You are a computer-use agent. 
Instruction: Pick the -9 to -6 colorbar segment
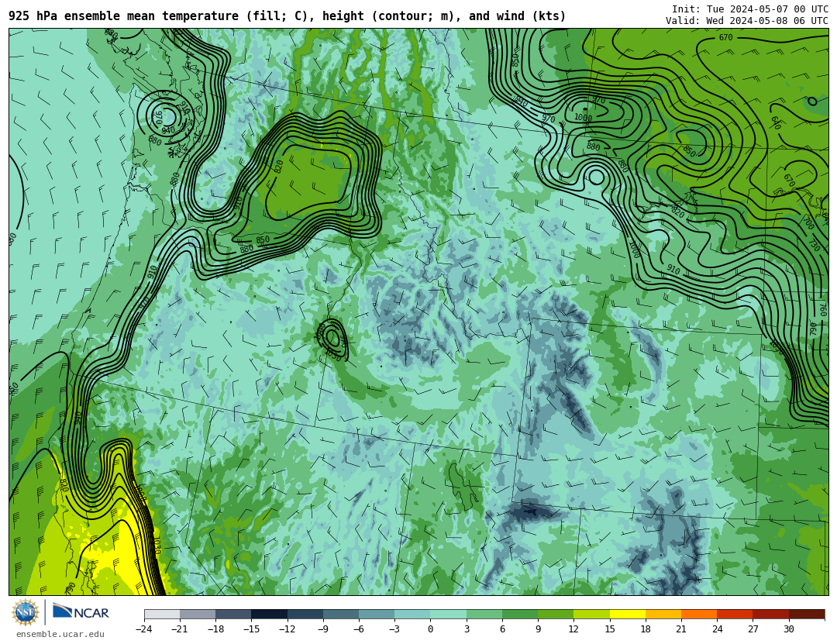341,614
